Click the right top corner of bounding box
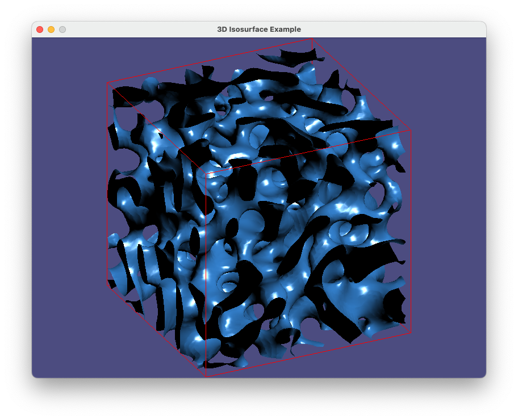The height and width of the screenshot is (420, 518). [410, 130]
